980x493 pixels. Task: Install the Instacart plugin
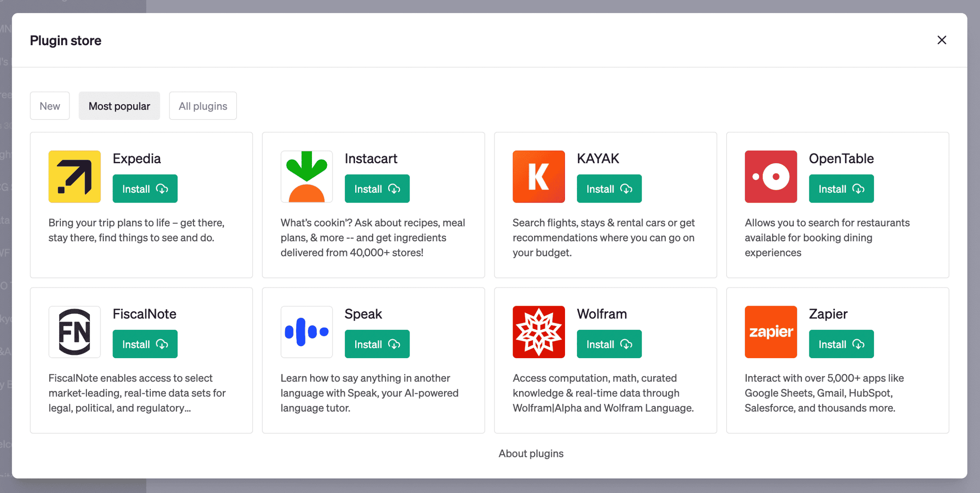(x=377, y=188)
